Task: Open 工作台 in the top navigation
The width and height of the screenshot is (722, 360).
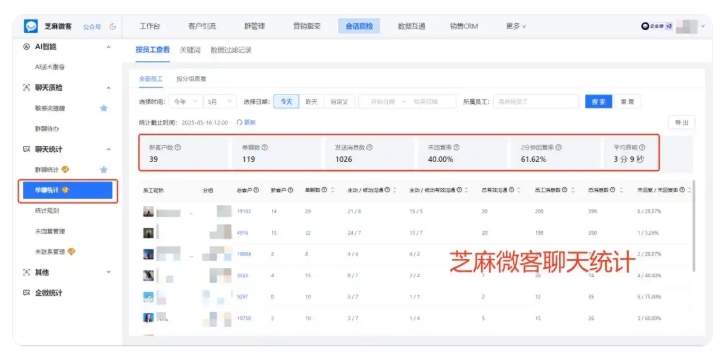Action: point(150,27)
